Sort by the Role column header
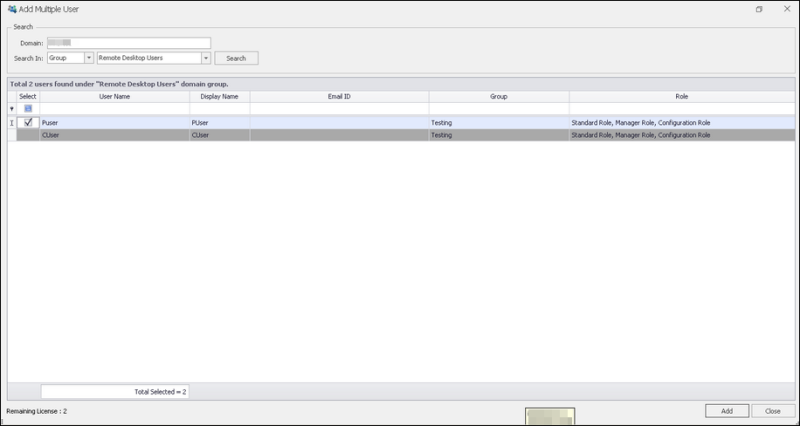Viewport: 800px width, 426px height. [x=681, y=97]
